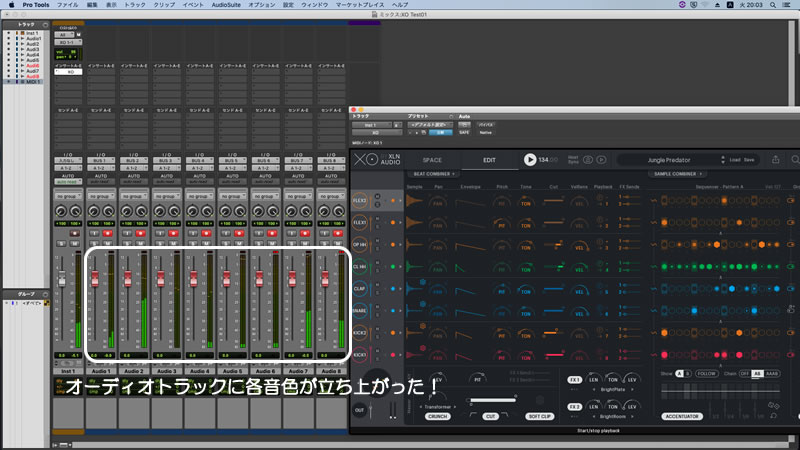Toggle record enable on Audio 1 track
Viewport: 800px width, 450px height.
point(108,233)
